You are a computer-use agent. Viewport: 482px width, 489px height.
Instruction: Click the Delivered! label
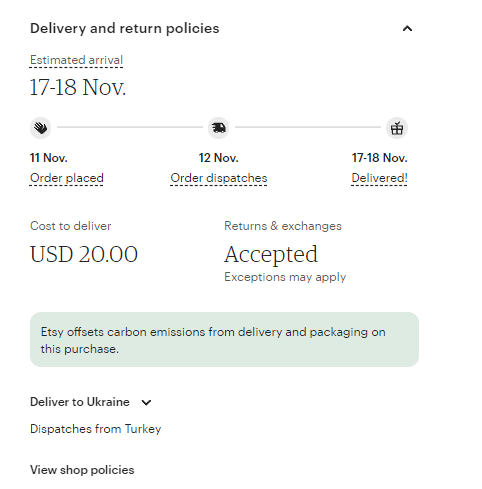point(379,178)
